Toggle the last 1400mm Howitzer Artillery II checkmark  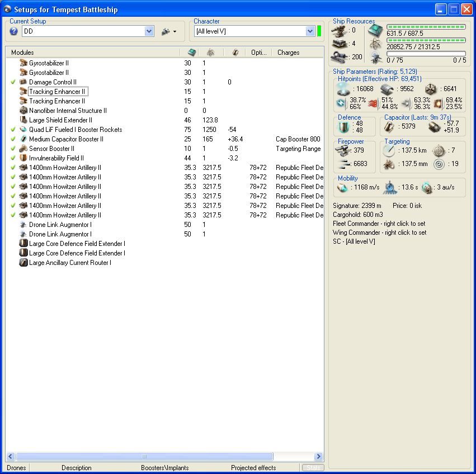pyautogui.click(x=13, y=215)
